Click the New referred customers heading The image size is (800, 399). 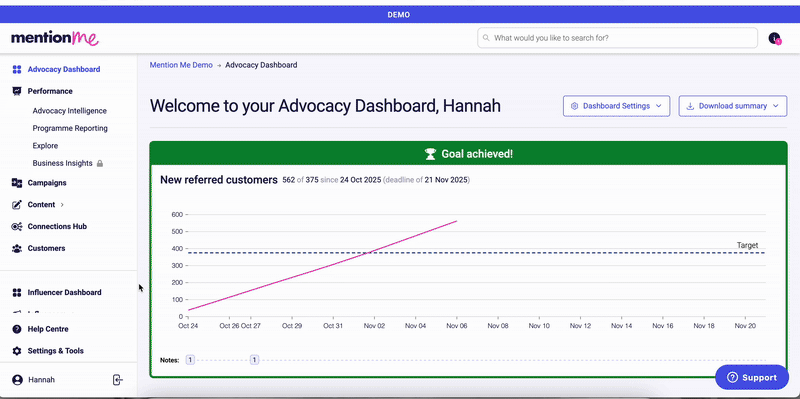click(x=219, y=180)
